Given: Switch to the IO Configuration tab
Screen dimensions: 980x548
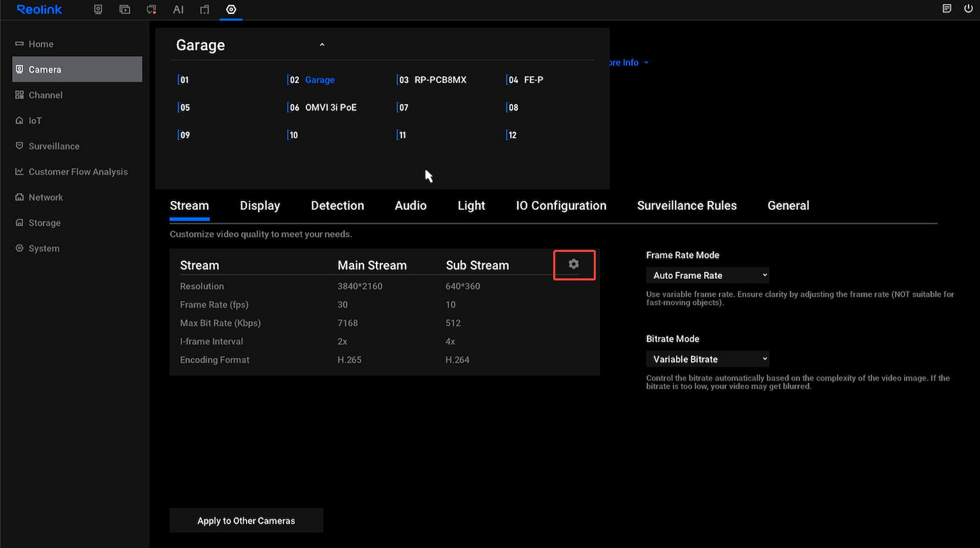Looking at the screenshot, I should 561,205.
